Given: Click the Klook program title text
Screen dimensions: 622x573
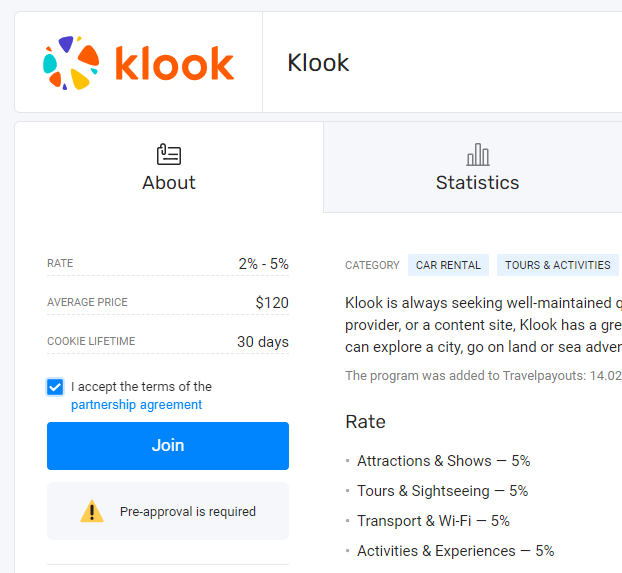Looking at the screenshot, I should click(x=318, y=63).
